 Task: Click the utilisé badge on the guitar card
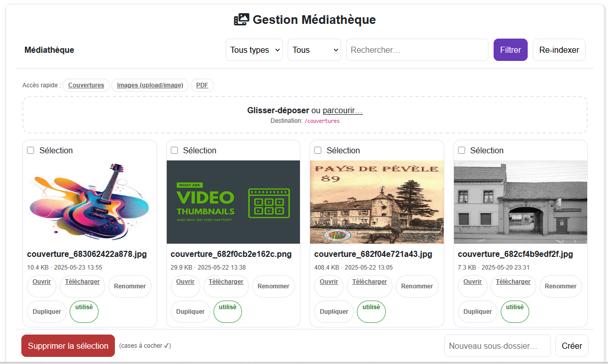click(x=84, y=311)
